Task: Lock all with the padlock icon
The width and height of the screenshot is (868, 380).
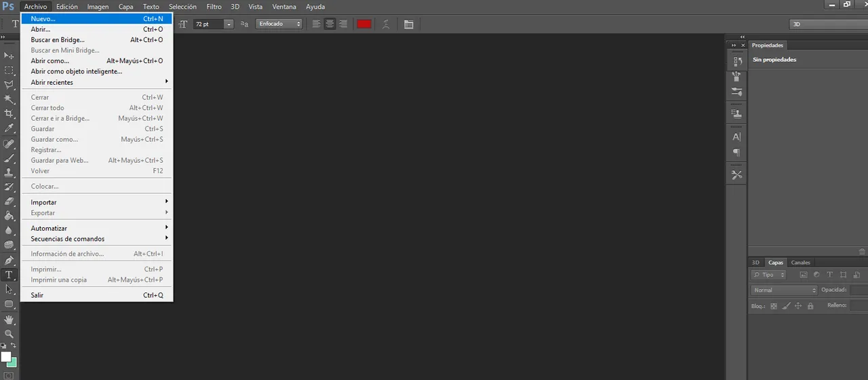Action: 810,306
